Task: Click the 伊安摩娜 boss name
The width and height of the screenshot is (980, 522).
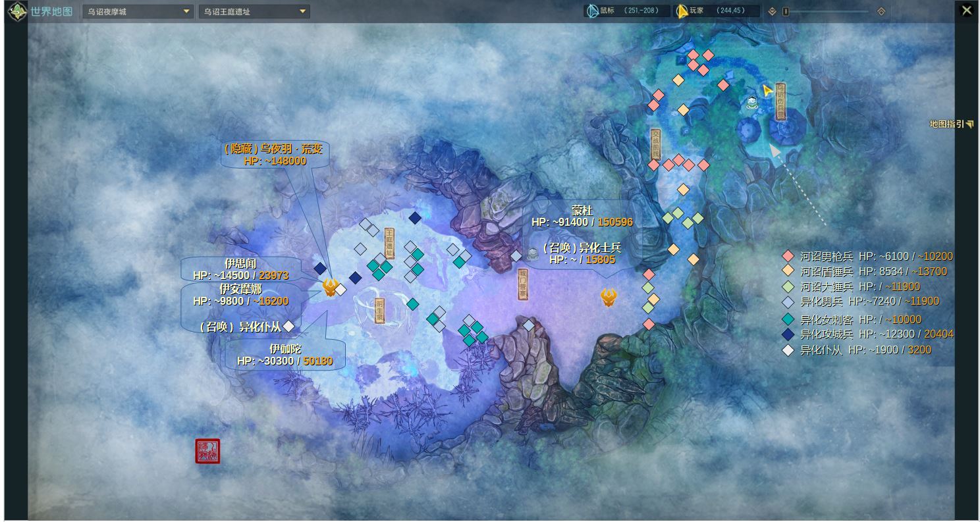Action: [x=240, y=289]
